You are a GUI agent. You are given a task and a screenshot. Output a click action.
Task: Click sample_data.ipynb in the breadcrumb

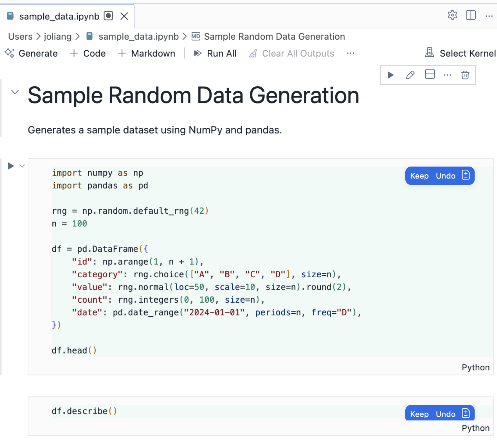pos(139,37)
